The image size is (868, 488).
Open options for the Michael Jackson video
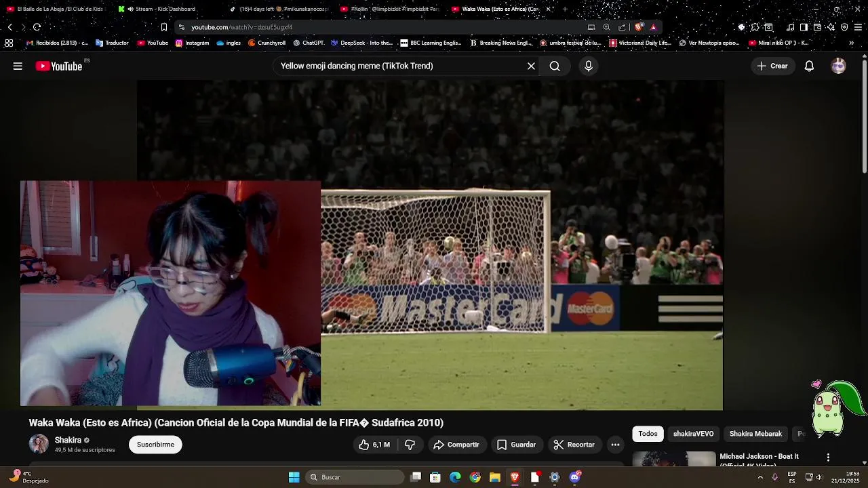tap(828, 457)
